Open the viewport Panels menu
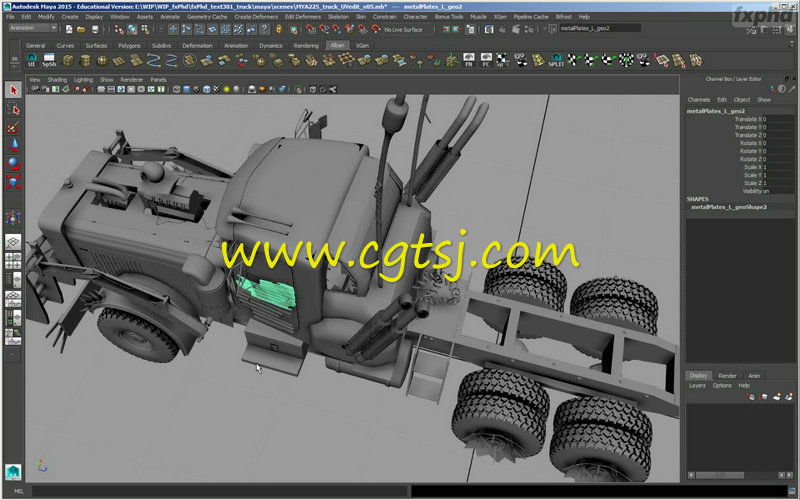The width and height of the screenshot is (800, 500). coord(158,80)
